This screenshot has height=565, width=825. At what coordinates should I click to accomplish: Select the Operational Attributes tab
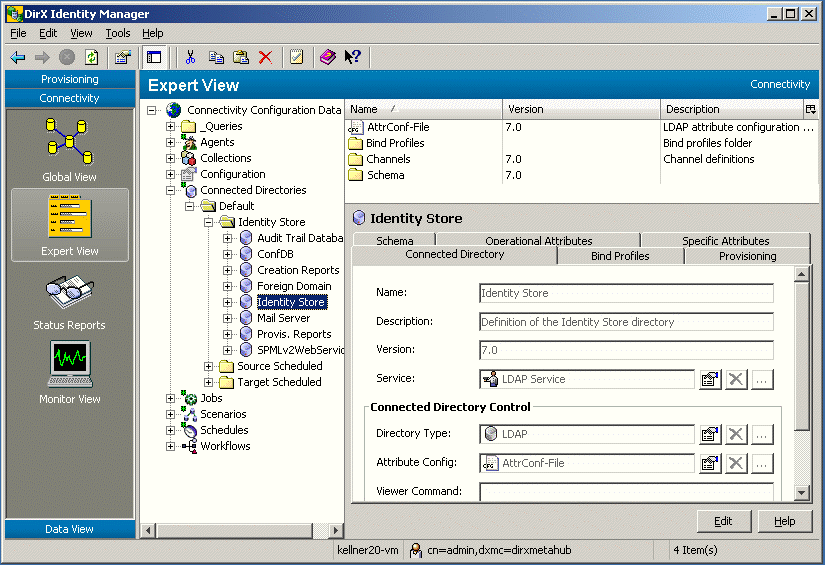coord(538,241)
